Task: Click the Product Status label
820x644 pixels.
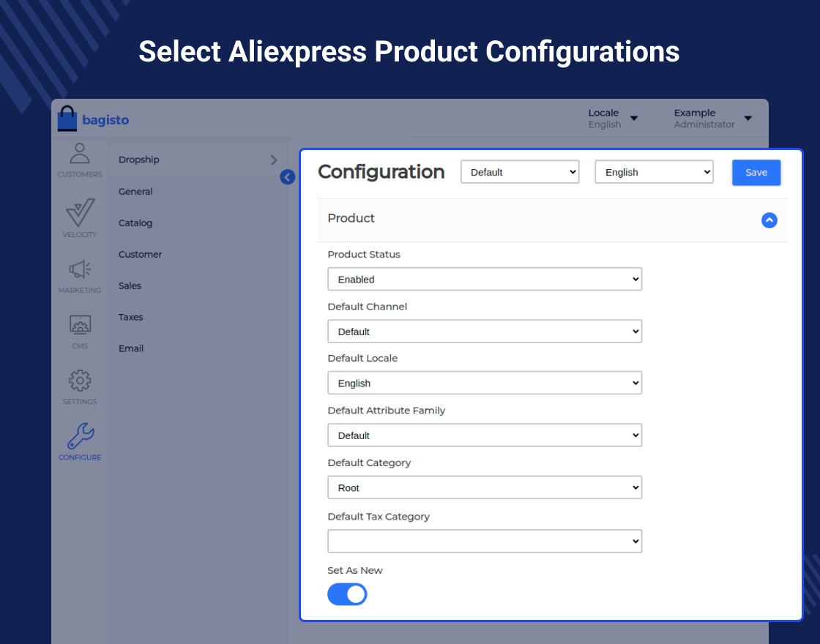Action: point(364,255)
